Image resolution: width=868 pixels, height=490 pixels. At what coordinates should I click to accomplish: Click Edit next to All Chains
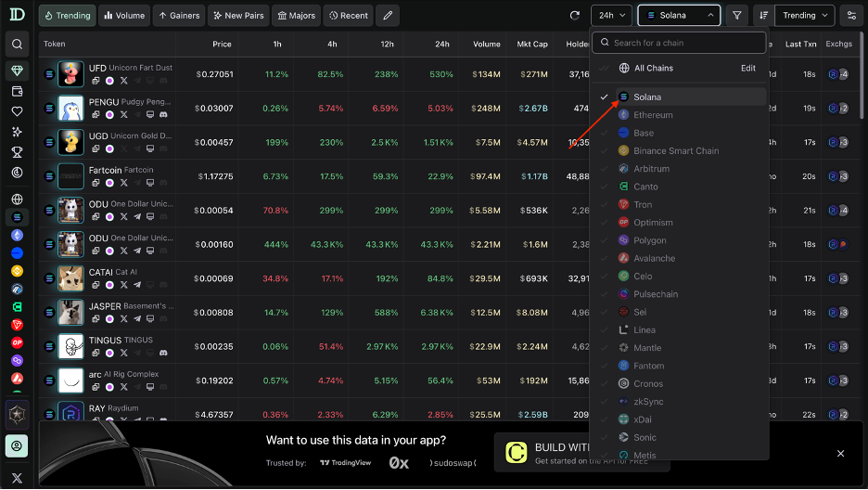(747, 68)
